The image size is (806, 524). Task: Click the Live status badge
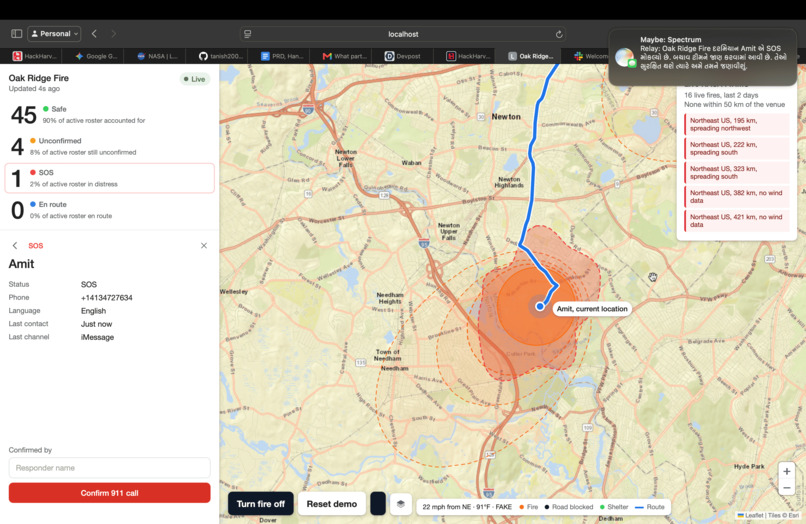pos(195,79)
